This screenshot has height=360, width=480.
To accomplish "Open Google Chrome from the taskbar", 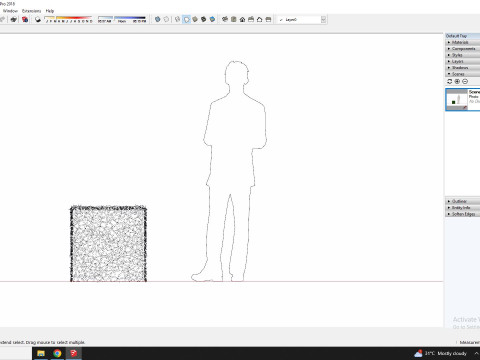I will coord(57,353).
